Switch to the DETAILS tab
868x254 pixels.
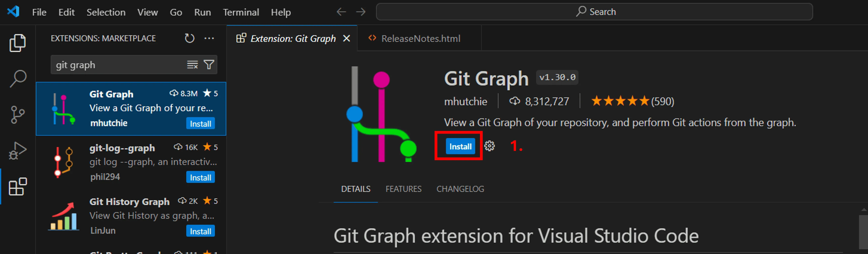coord(355,189)
